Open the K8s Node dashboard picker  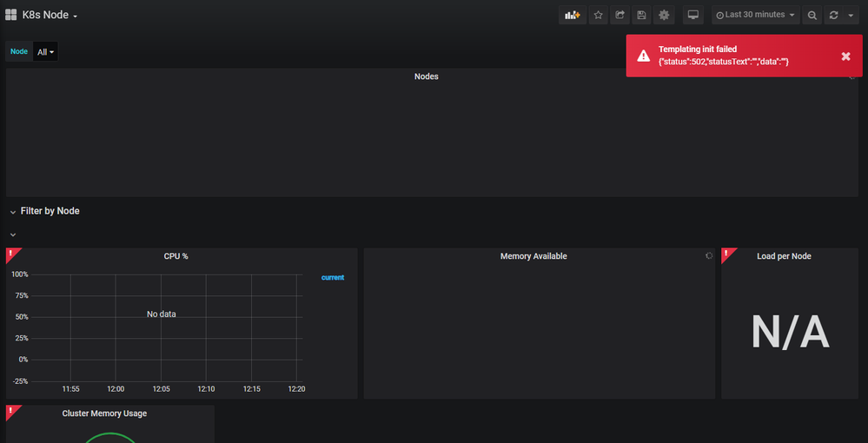click(50, 15)
